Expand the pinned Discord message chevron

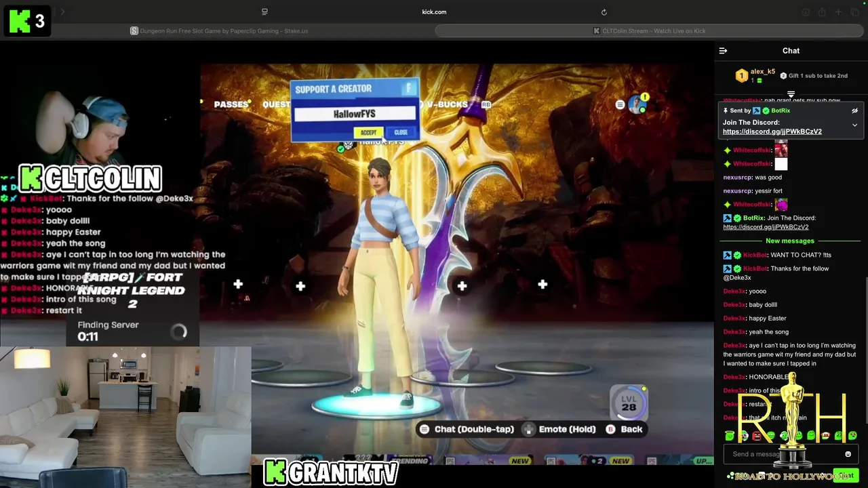[854, 125]
